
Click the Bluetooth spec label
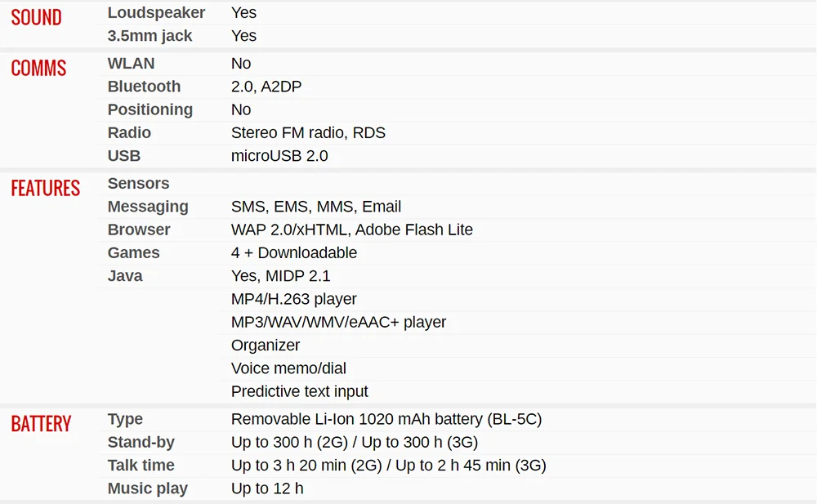point(144,86)
